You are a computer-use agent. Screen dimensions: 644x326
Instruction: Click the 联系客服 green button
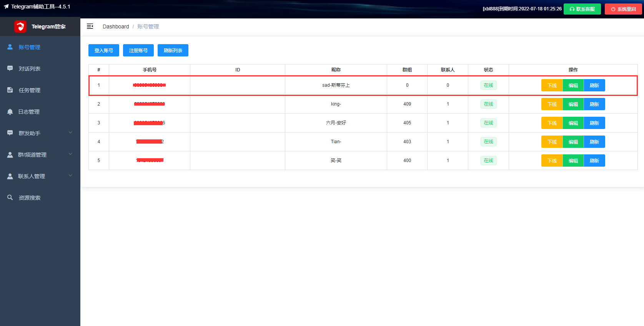(x=582, y=9)
